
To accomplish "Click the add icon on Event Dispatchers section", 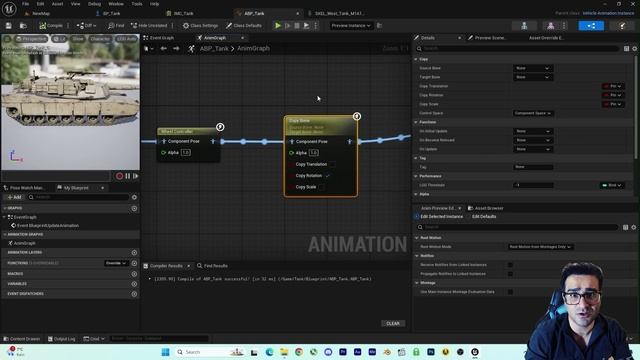I will pyautogui.click(x=134, y=294).
